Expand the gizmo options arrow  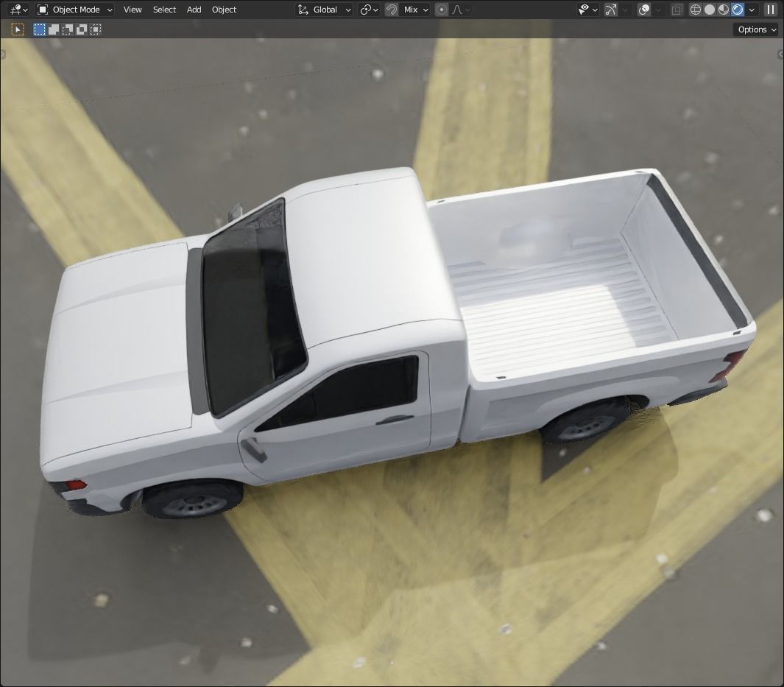coord(625,10)
